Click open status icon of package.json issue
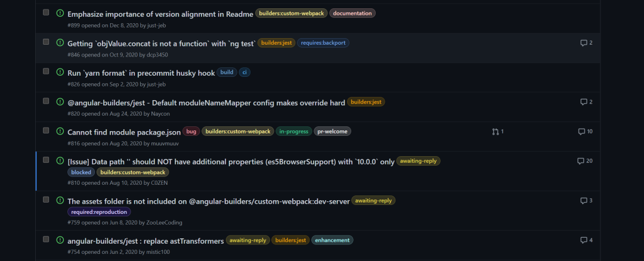The width and height of the screenshot is (644, 261). [60, 131]
